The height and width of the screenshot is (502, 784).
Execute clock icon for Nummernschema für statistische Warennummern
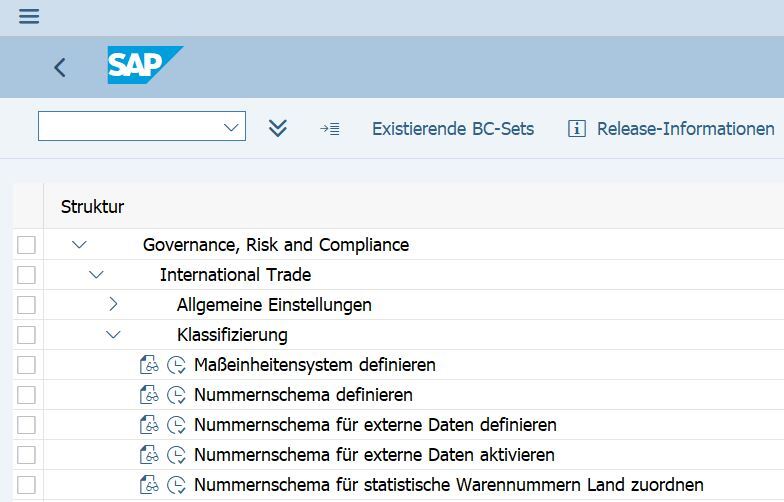tap(177, 485)
